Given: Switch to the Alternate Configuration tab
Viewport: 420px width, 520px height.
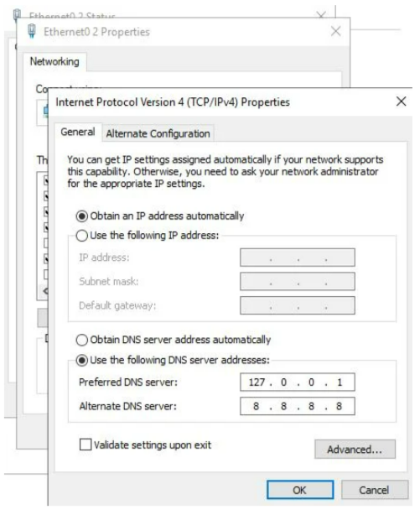Looking at the screenshot, I should click(x=158, y=133).
